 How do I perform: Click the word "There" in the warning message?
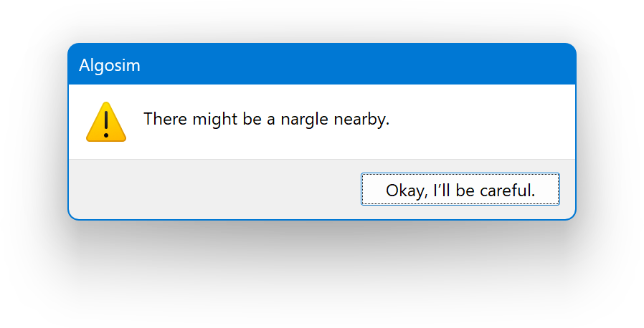tap(166, 119)
